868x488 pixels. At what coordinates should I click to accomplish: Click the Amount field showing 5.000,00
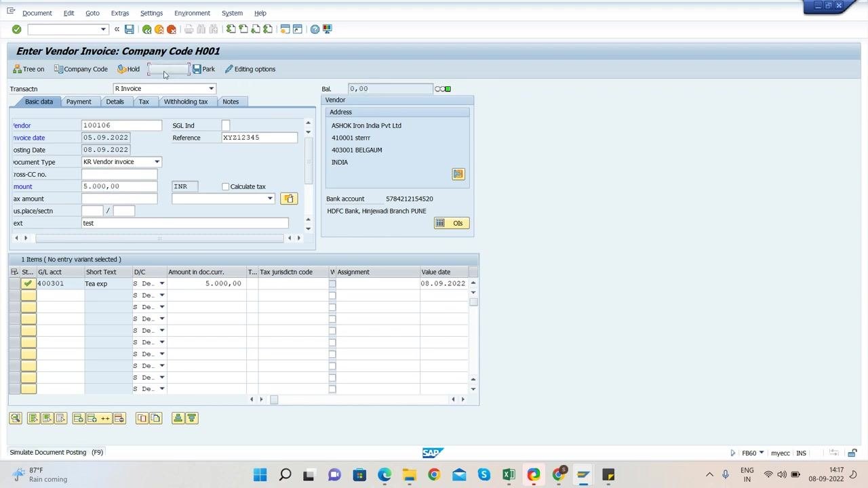tap(119, 186)
